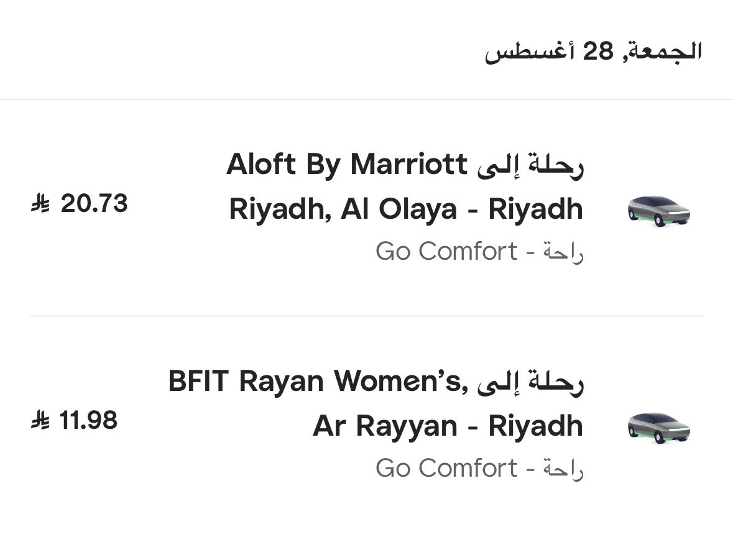Click the راحة word in the second trip subtitle
The width and height of the screenshot is (733, 560).
(x=563, y=470)
